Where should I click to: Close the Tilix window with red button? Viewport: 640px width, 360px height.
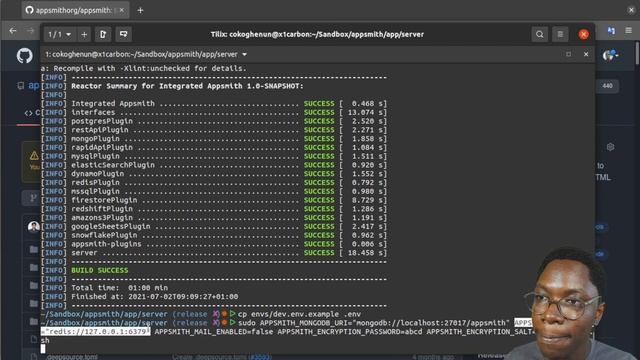(584, 35)
